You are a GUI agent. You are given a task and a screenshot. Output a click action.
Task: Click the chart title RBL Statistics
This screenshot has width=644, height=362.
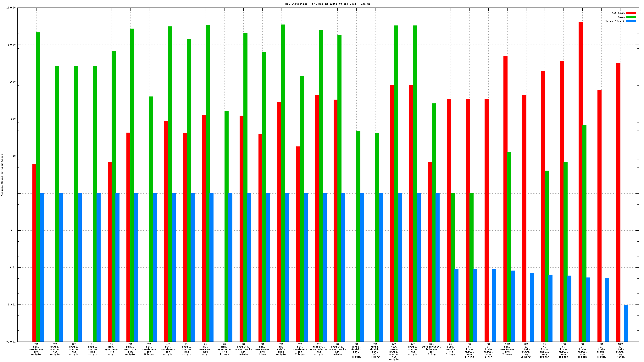tap(328, 4)
